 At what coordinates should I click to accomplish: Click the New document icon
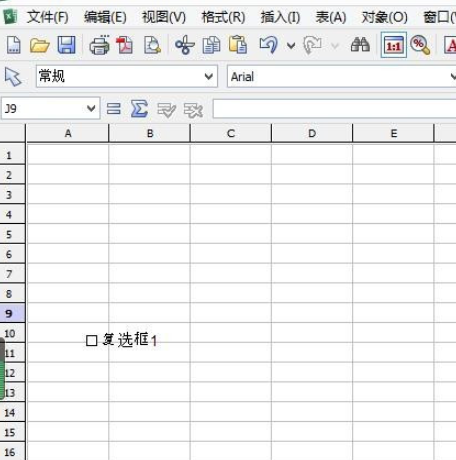[13, 45]
